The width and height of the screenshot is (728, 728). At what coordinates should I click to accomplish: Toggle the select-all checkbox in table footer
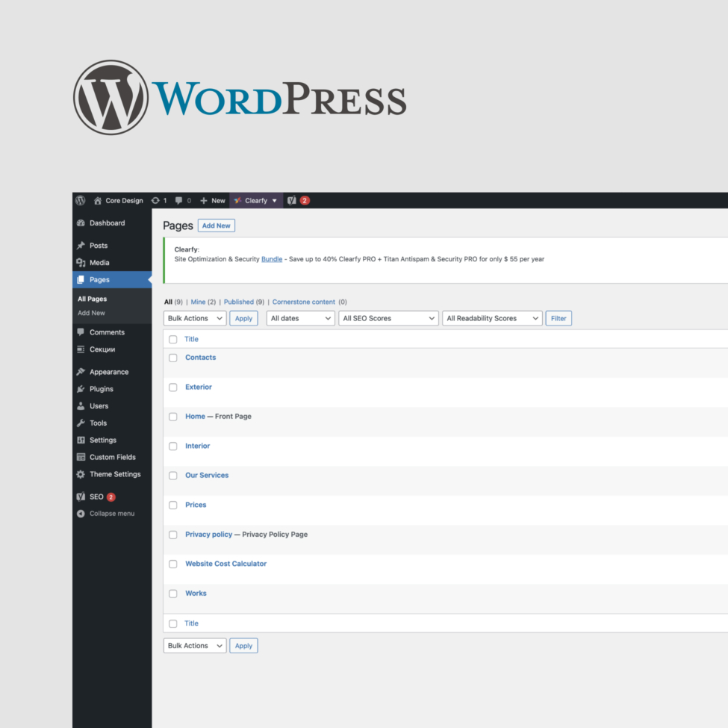(x=173, y=623)
